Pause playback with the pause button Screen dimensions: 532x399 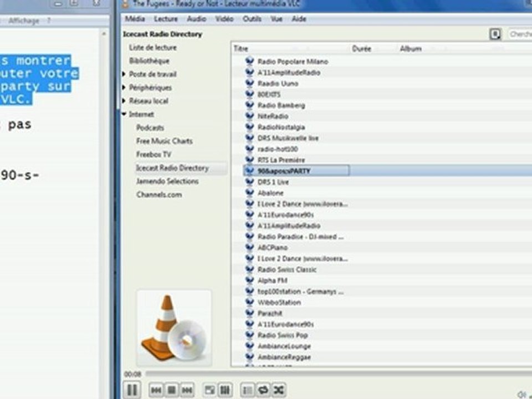tap(132, 390)
